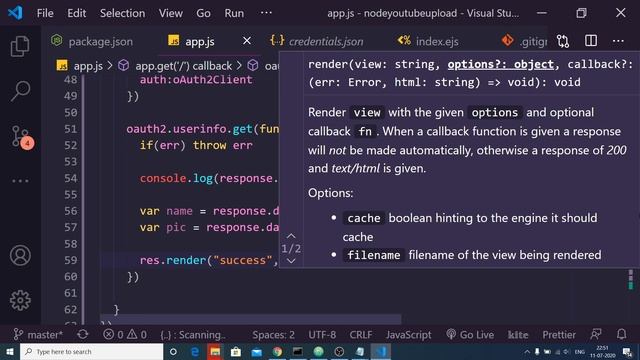
Task: Show previous signature with up chevron
Action: point(291,236)
